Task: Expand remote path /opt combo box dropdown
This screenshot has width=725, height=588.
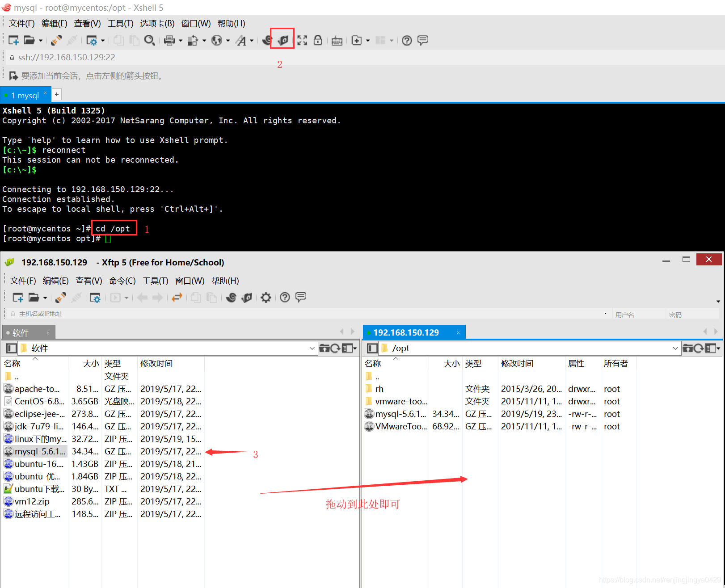Action: click(x=675, y=349)
